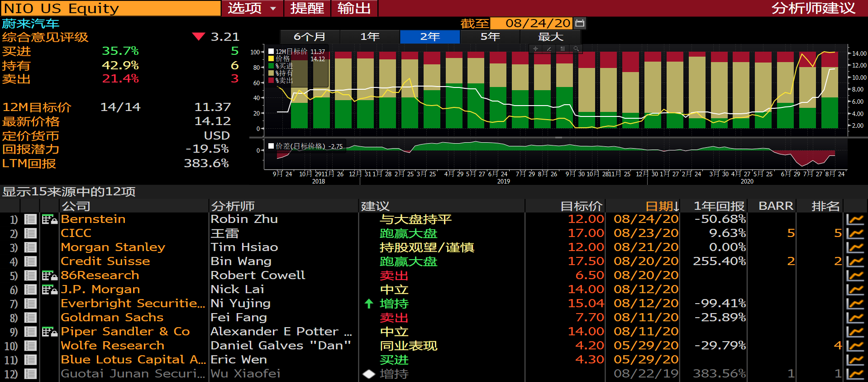
Task: Open Credit Suisse company link
Action: click(x=105, y=261)
